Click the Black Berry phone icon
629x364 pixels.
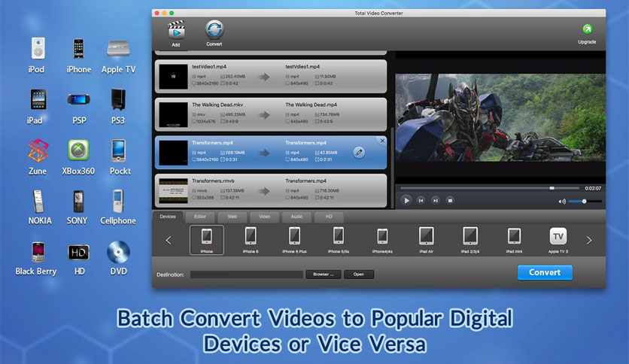pos(38,252)
